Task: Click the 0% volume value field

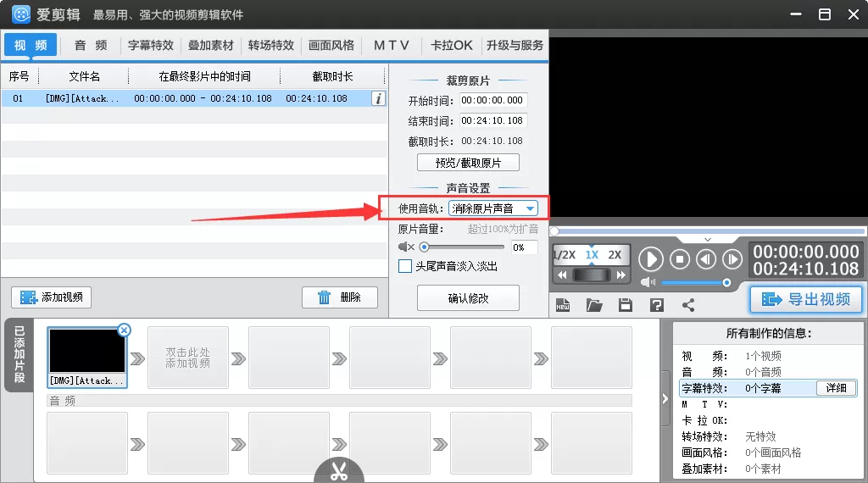Action: pos(524,247)
